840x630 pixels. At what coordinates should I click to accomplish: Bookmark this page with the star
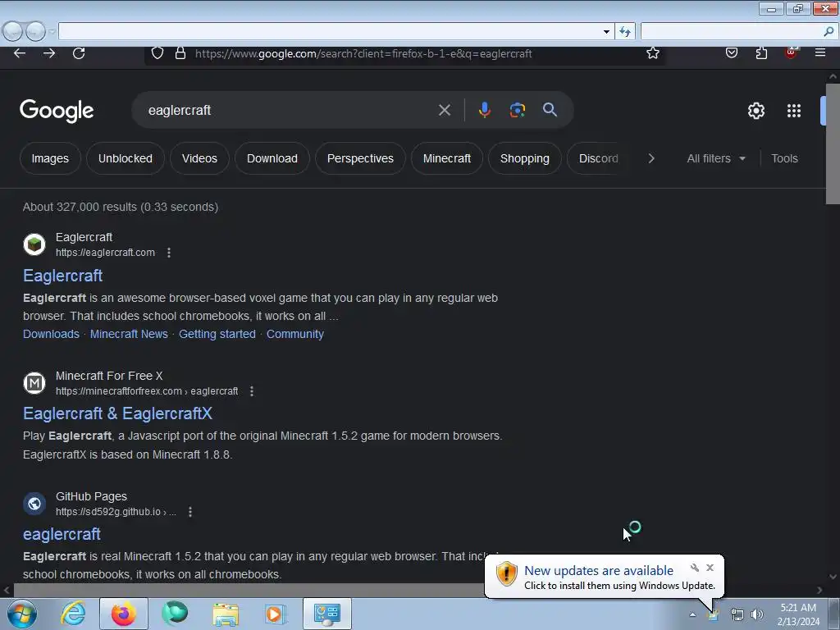(x=652, y=53)
